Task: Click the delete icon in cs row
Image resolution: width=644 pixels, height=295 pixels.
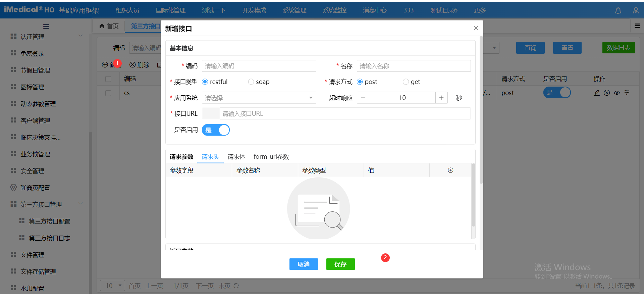Action: (607, 93)
